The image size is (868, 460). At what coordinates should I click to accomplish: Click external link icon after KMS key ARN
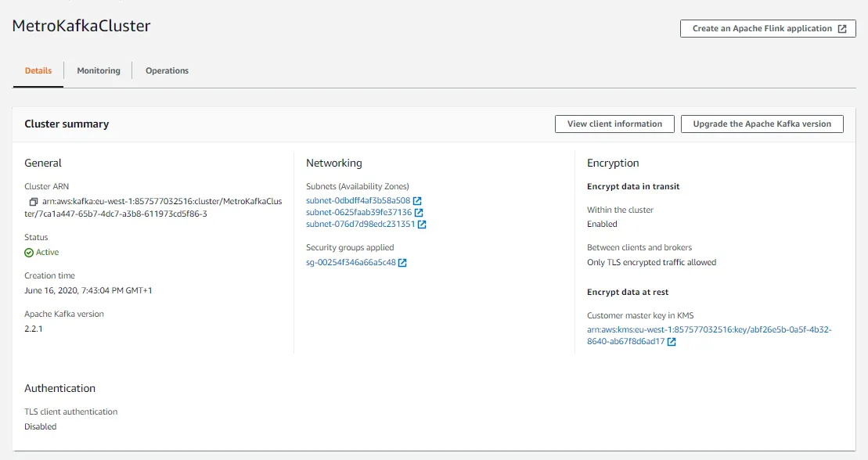(x=672, y=342)
